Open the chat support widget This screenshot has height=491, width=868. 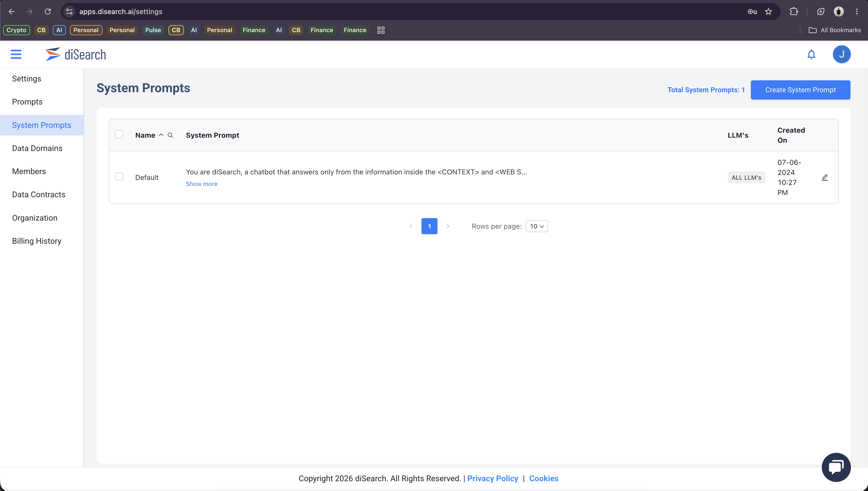pyautogui.click(x=836, y=467)
